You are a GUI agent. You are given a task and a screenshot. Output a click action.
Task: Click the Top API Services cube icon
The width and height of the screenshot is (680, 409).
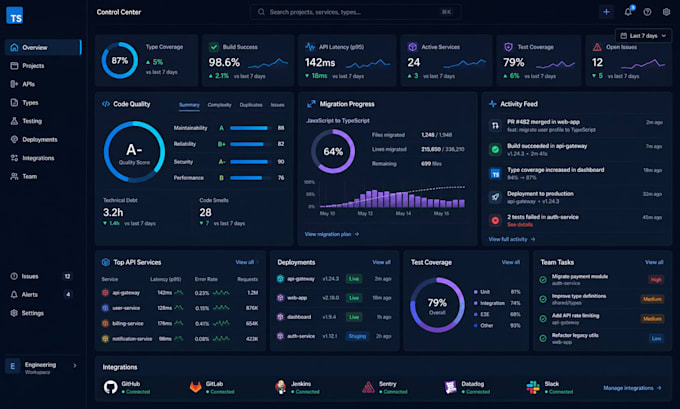tap(105, 262)
